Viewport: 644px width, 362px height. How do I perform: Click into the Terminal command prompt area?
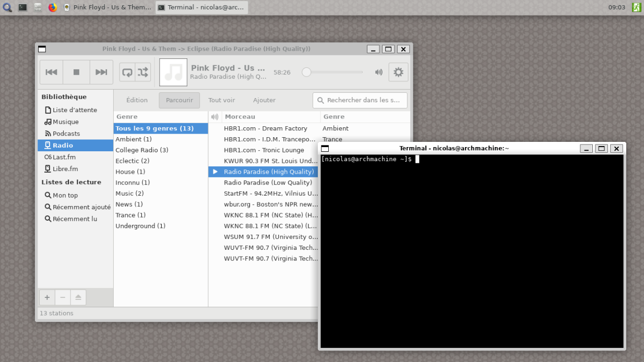coord(472,250)
